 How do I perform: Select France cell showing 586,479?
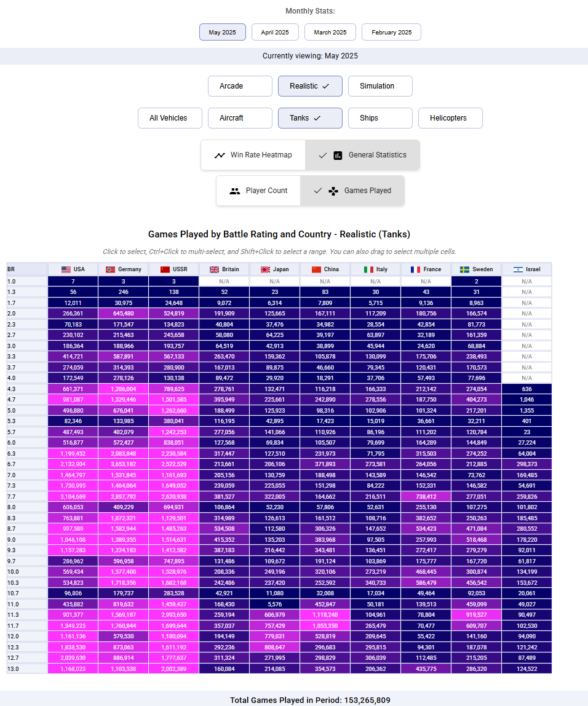tap(426, 582)
